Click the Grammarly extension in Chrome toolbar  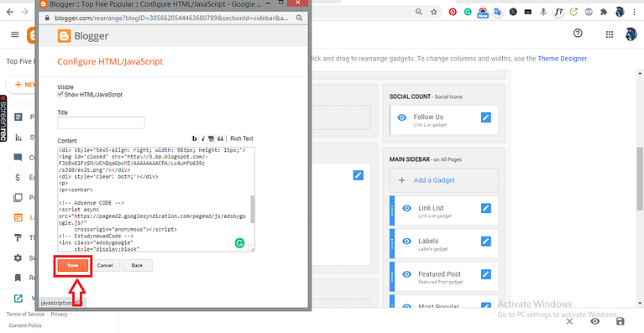point(468,12)
